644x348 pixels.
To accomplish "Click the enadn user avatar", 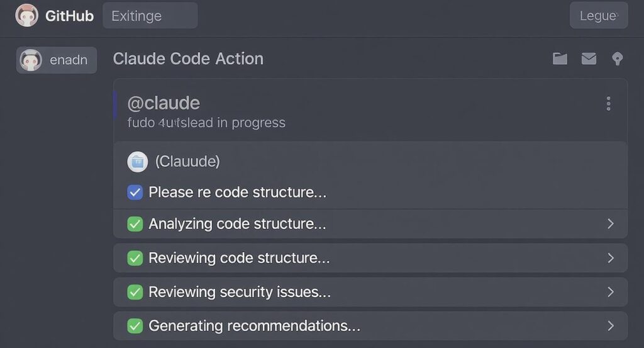I will [31, 60].
